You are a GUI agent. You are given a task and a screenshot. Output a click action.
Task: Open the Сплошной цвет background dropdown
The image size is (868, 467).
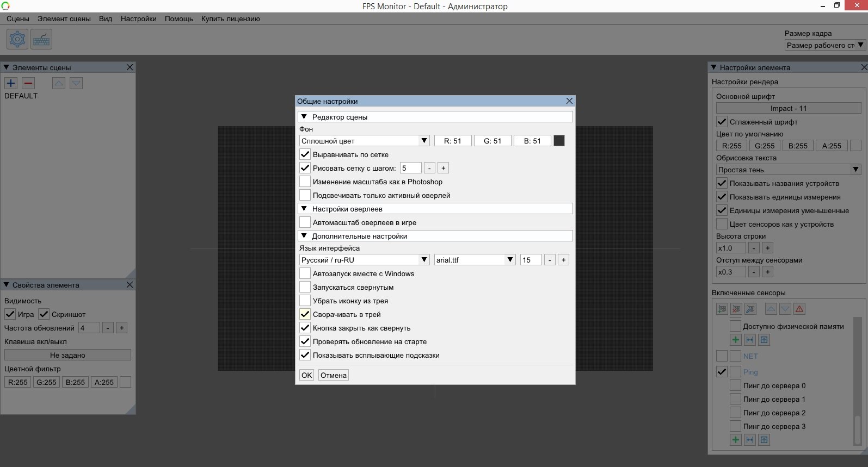coord(365,141)
